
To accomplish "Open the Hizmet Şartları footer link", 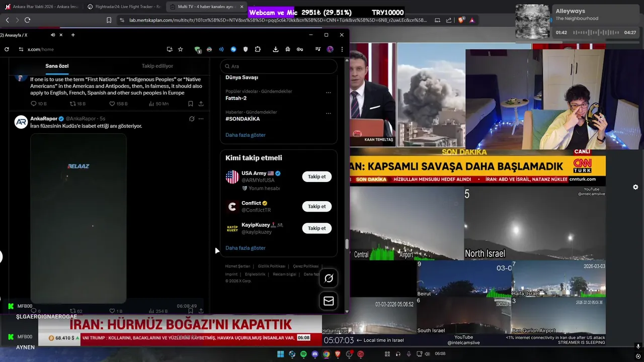I will 237,266.
